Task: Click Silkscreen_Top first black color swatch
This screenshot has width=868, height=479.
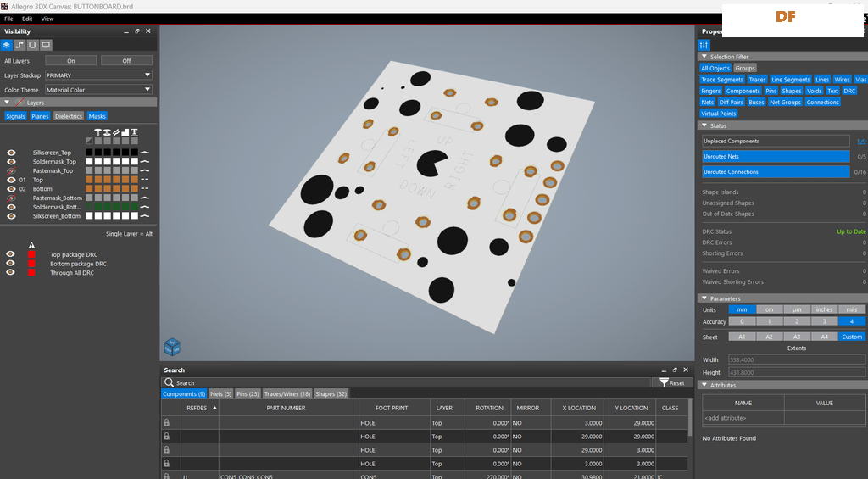Action: (x=89, y=153)
